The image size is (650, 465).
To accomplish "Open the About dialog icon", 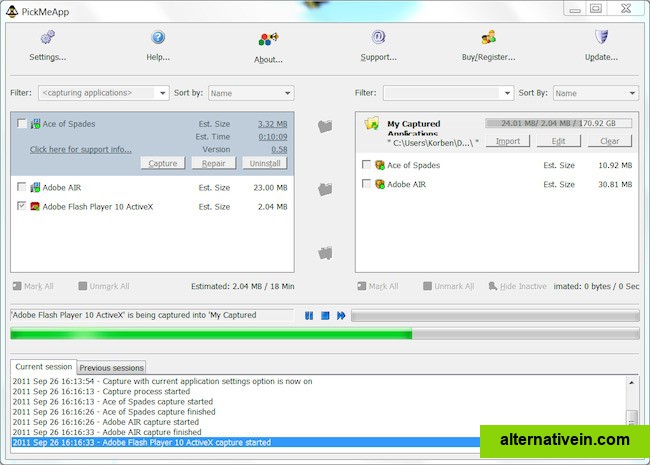I will [268, 41].
